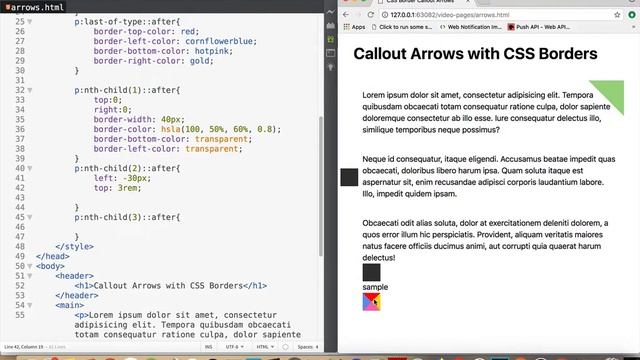Viewport: 640px width, 360px height.
Task: Close the CSS Border Callout Arrows tab
Action: 468,2
